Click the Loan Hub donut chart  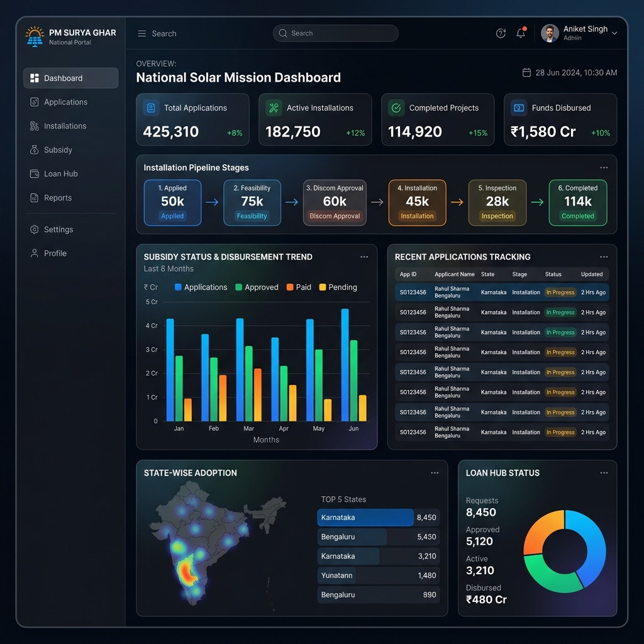click(x=565, y=551)
